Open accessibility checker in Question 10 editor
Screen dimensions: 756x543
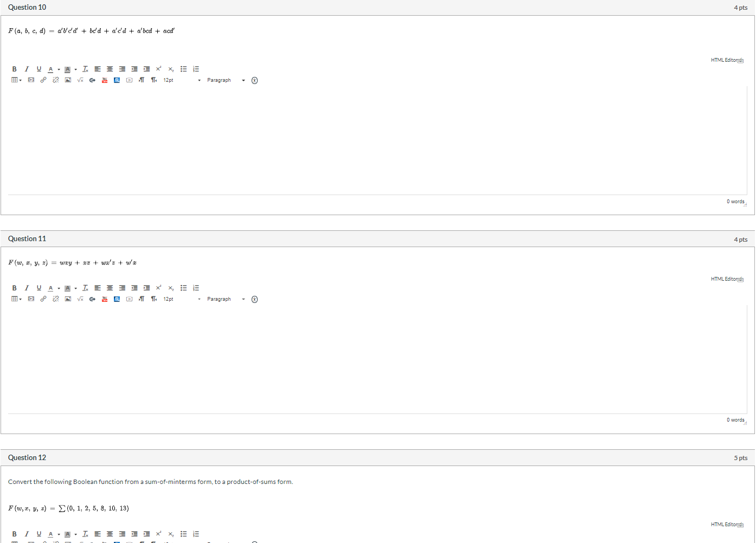click(255, 80)
